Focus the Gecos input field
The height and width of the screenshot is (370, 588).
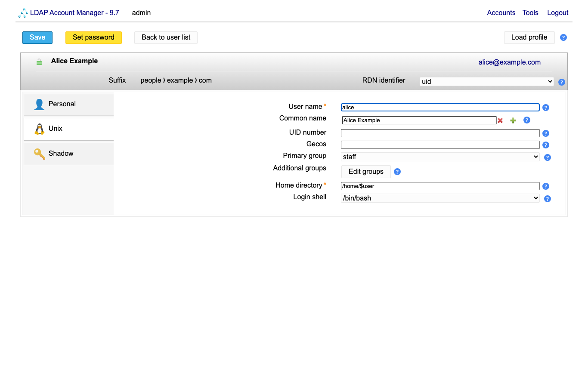click(440, 145)
